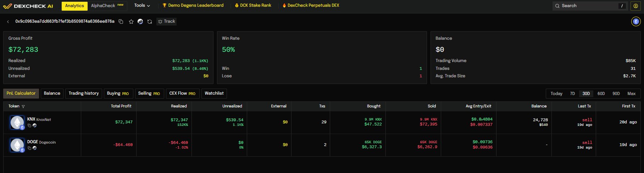The width and height of the screenshot is (644, 173).
Task: Select the PnL Calculator tab
Action: 21,94
